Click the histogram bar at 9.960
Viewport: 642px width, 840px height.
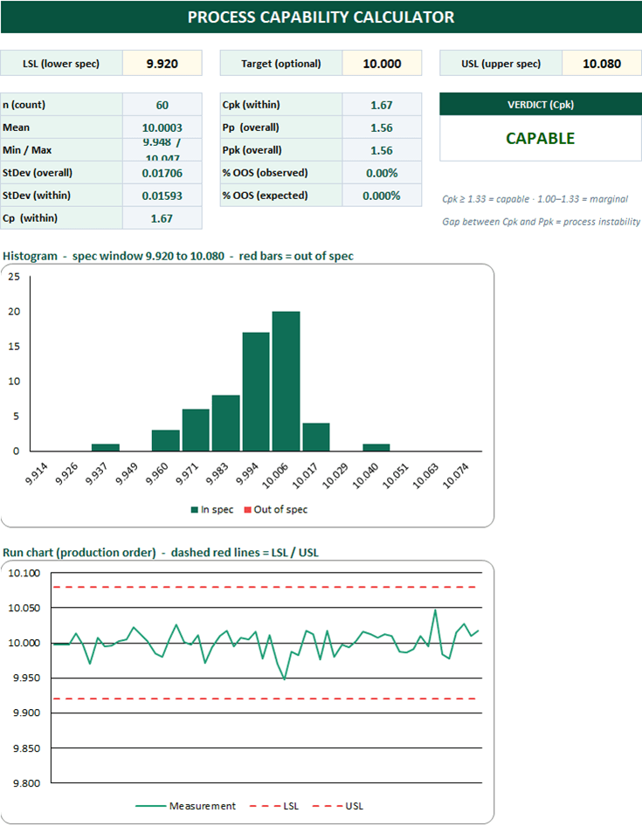166,440
